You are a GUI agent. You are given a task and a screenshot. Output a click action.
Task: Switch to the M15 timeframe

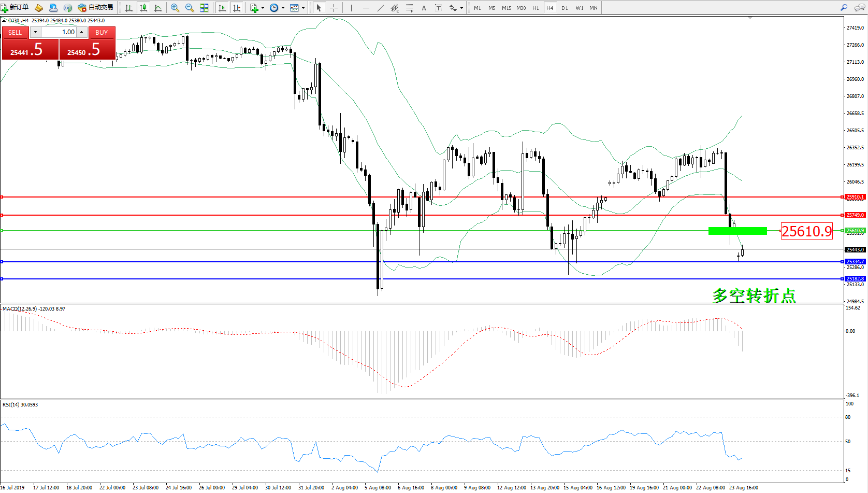click(x=506, y=8)
